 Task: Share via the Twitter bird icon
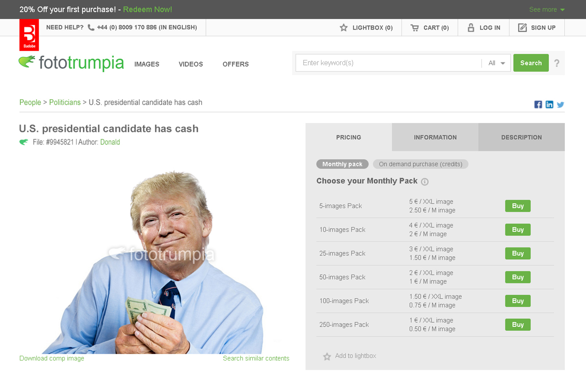(561, 105)
